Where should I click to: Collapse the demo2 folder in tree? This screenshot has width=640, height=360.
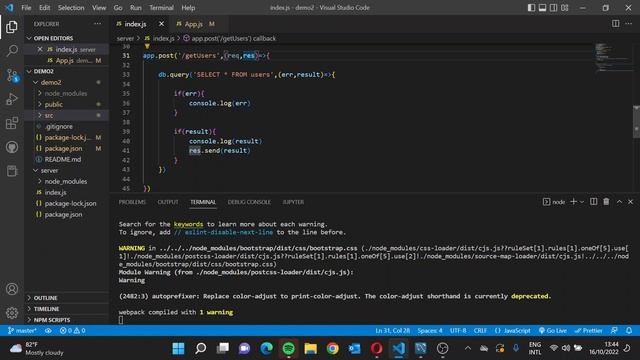click(67, 82)
